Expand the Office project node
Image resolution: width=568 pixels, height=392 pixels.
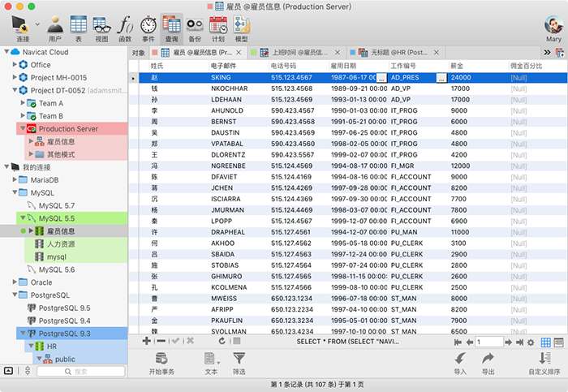click(15, 64)
